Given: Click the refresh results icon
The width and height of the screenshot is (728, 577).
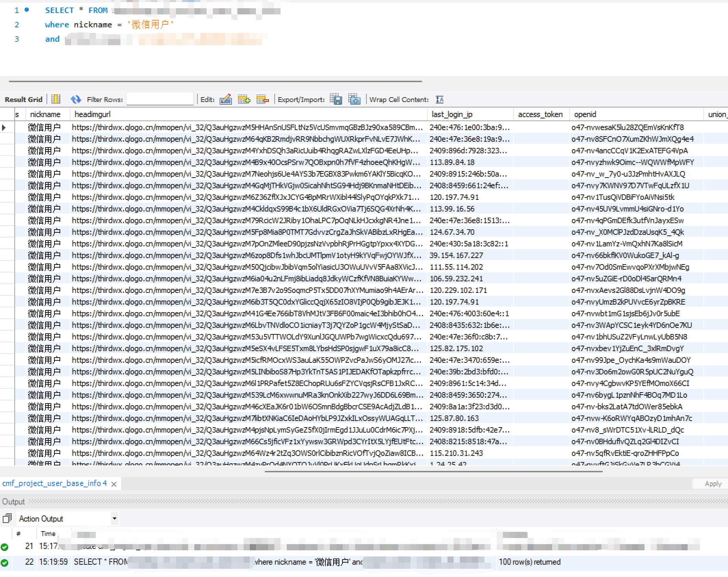Looking at the screenshot, I should tap(76, 99).
